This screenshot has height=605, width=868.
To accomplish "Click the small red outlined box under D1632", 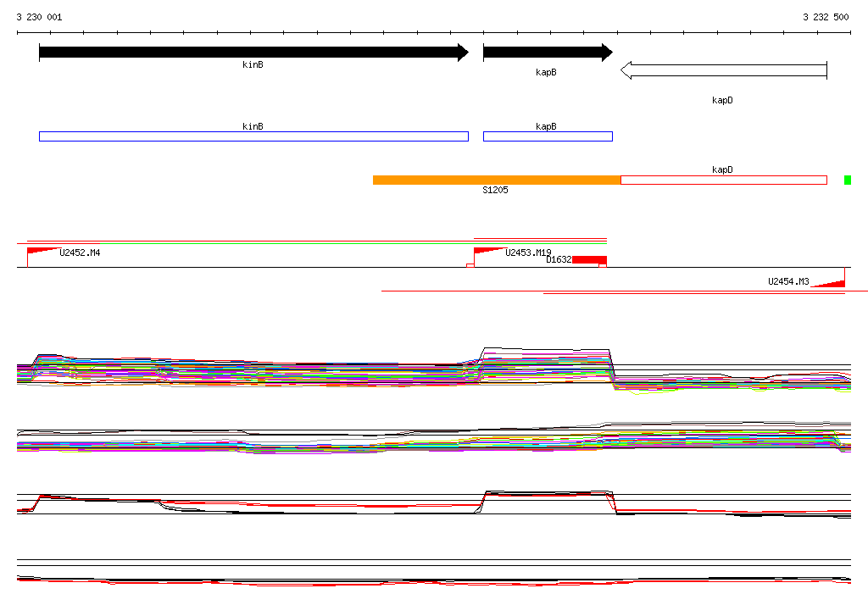I will coord(603,266).
